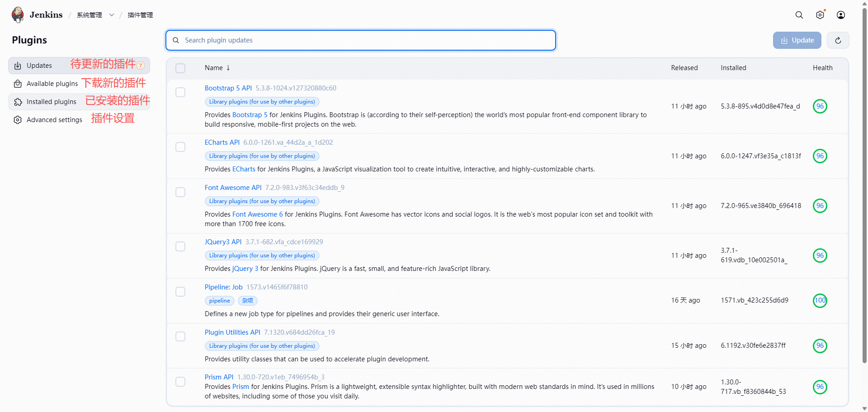Click the updates count badge 7
The image size is (868, 412).
141,66
